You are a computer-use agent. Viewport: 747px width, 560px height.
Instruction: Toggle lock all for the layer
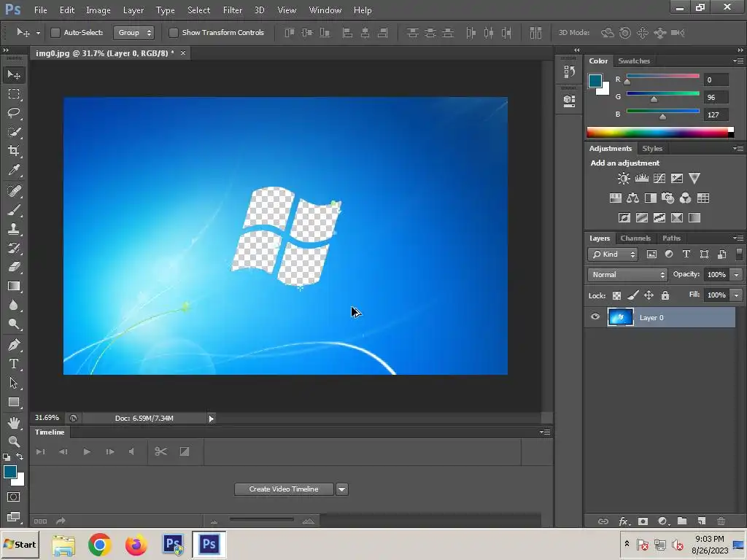click(665, 295)
